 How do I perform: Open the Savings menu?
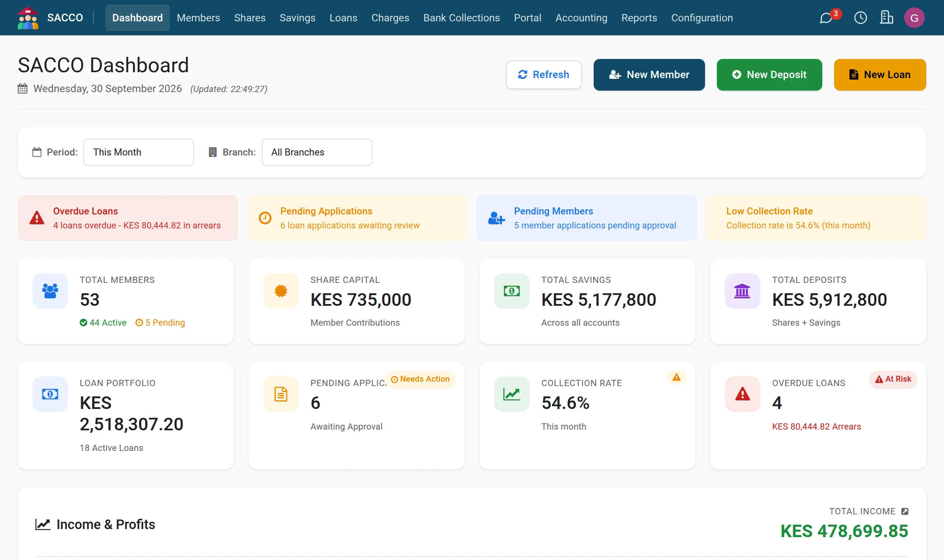click(x=297, y=18)
